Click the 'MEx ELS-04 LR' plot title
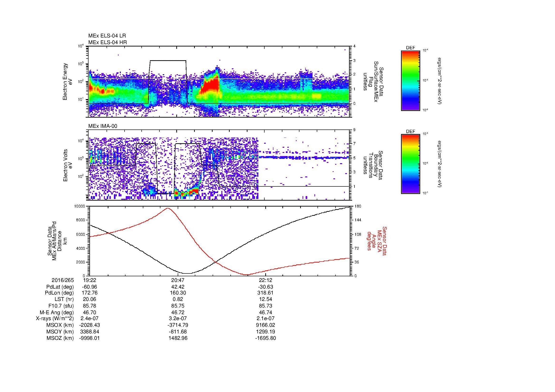 (x=107, y=36)
